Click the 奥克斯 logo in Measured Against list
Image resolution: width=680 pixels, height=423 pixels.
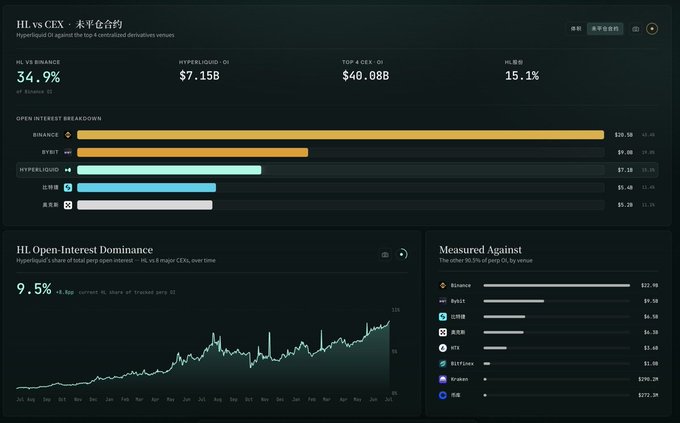point(442,332)
